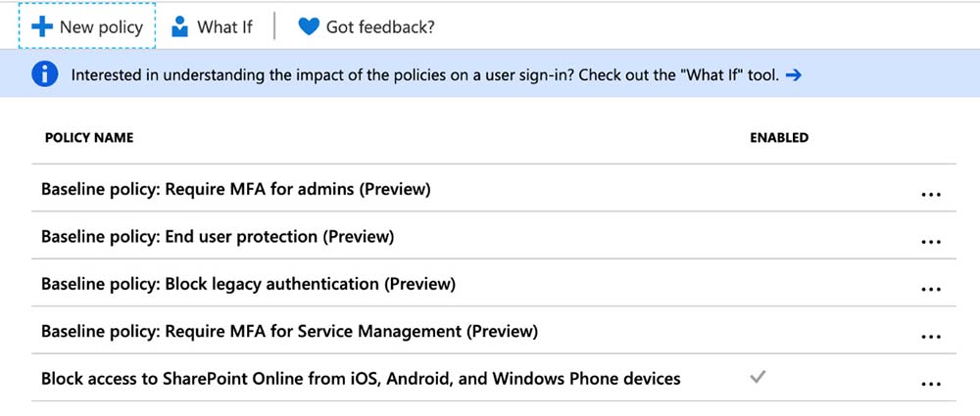The height and width of the screenshot is (416, 980).
Task: Sort by Enabled column header
Action: (779, 138)
